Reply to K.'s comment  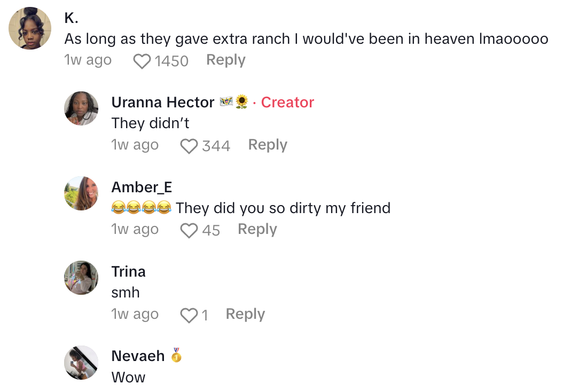[x=225, y=60]
